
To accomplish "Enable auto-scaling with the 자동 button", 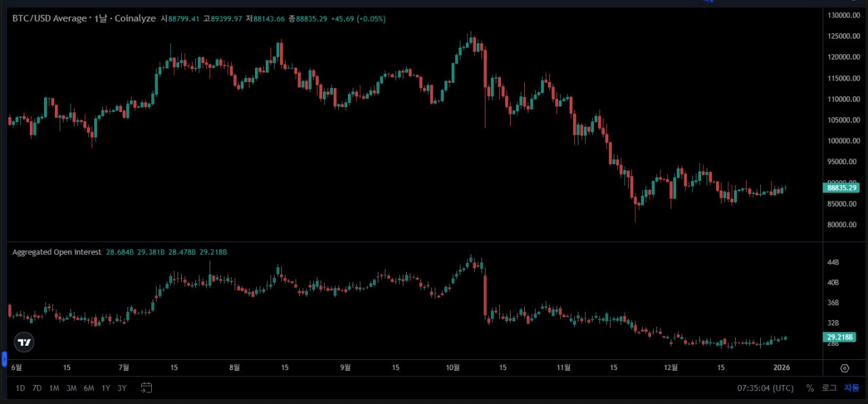I will 852,388.
